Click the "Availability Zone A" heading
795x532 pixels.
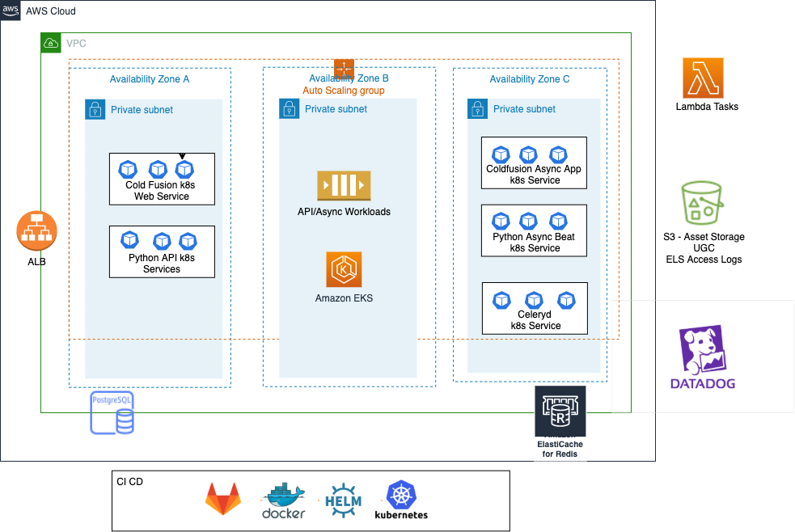coord(150,79)
